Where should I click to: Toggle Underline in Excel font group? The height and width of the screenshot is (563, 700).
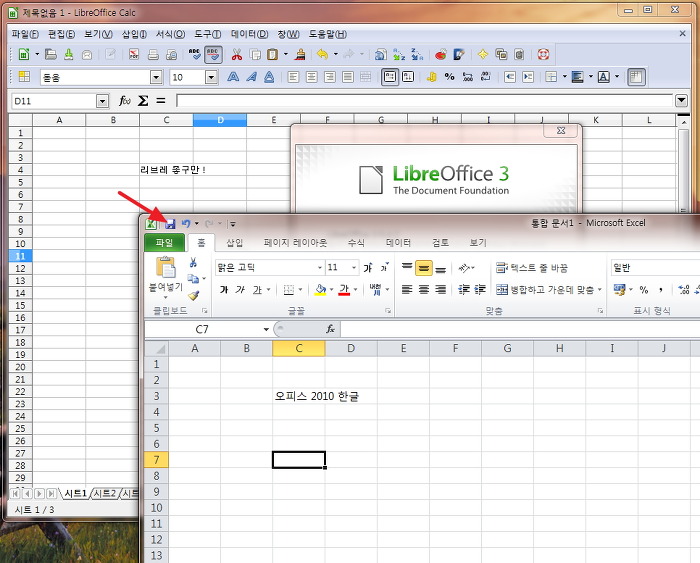257,290
